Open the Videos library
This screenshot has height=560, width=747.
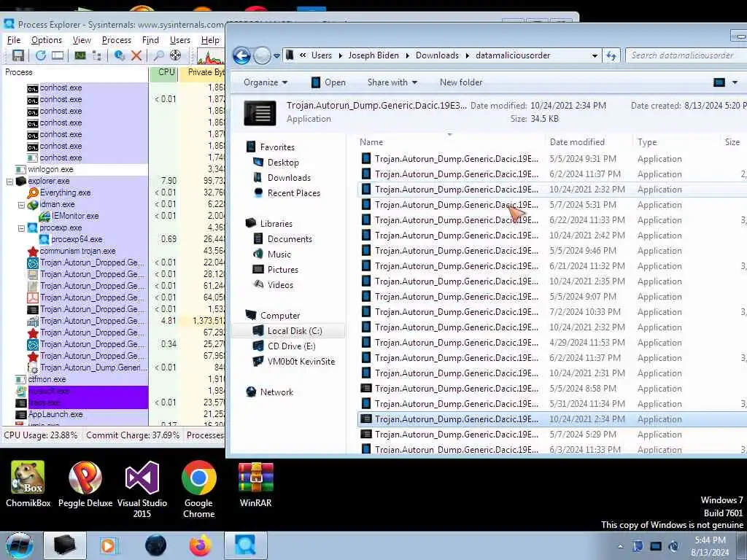click(x=280, y=285)
